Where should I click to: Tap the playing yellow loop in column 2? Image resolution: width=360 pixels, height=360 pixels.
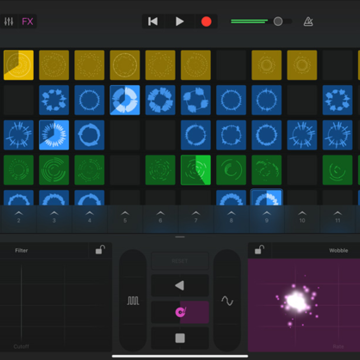(x=19, y=65)
